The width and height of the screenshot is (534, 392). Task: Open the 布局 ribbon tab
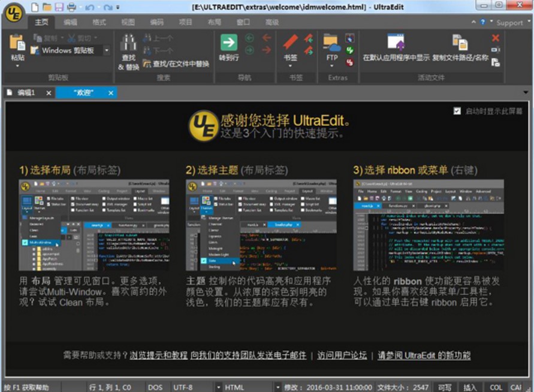tap(213, 22)
